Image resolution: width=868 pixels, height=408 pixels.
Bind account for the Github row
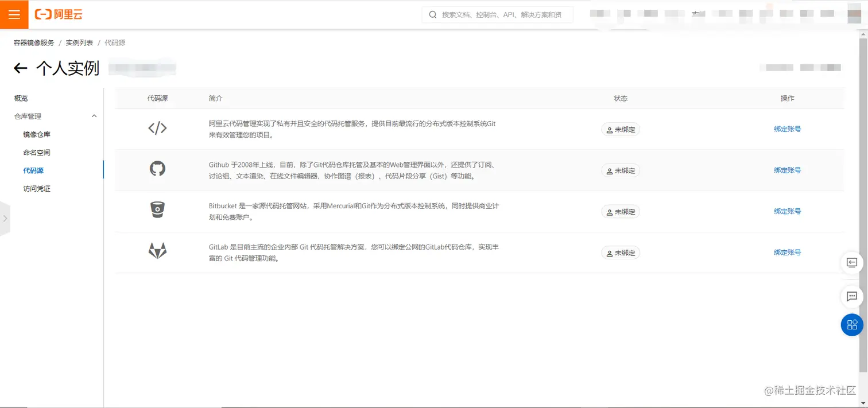point(787,170)
